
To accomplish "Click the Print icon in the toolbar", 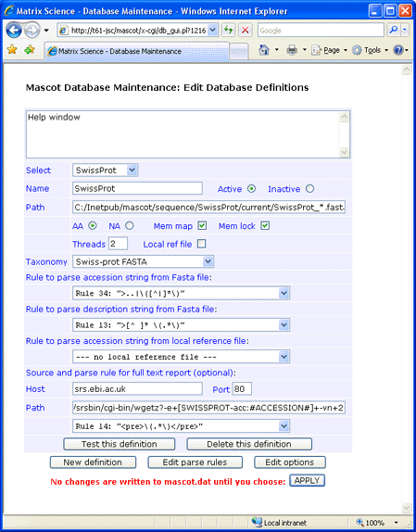I will pos(292,50).
